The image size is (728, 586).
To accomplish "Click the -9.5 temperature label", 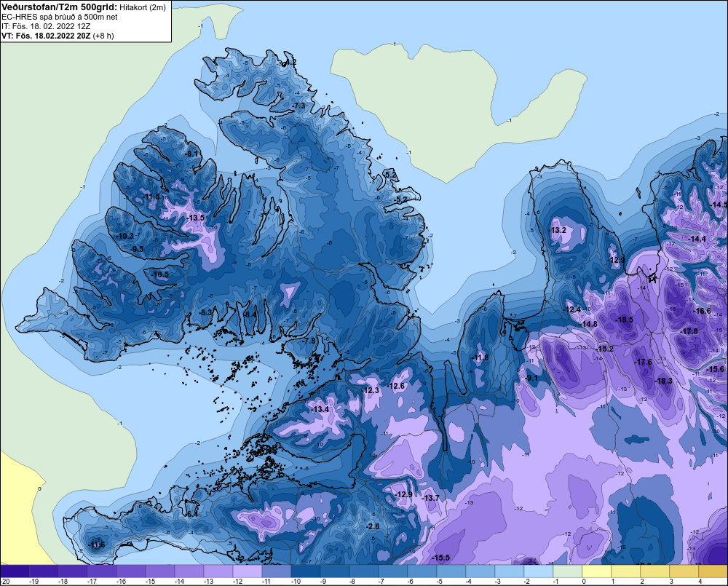I will [137, 250].
